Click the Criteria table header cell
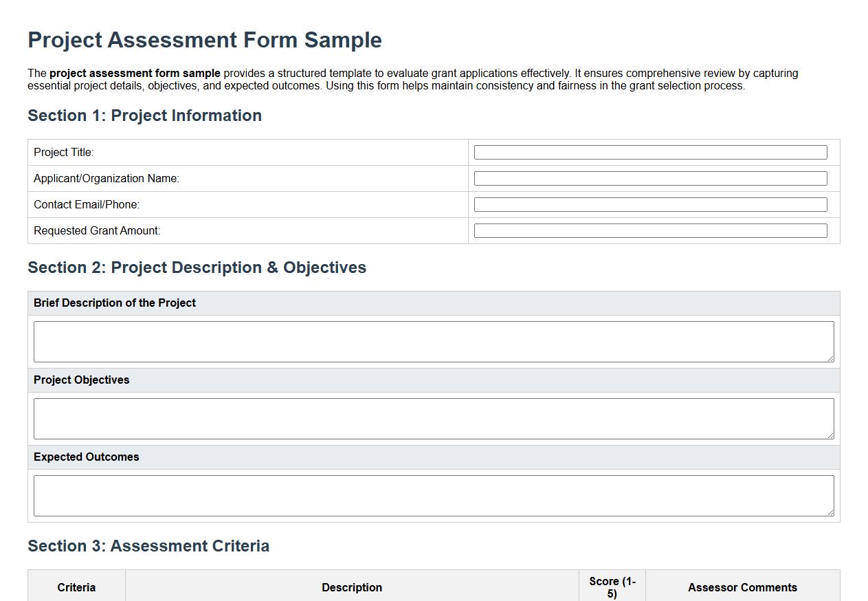This screenshot has width=868, height=601. (x=76, y=587)
